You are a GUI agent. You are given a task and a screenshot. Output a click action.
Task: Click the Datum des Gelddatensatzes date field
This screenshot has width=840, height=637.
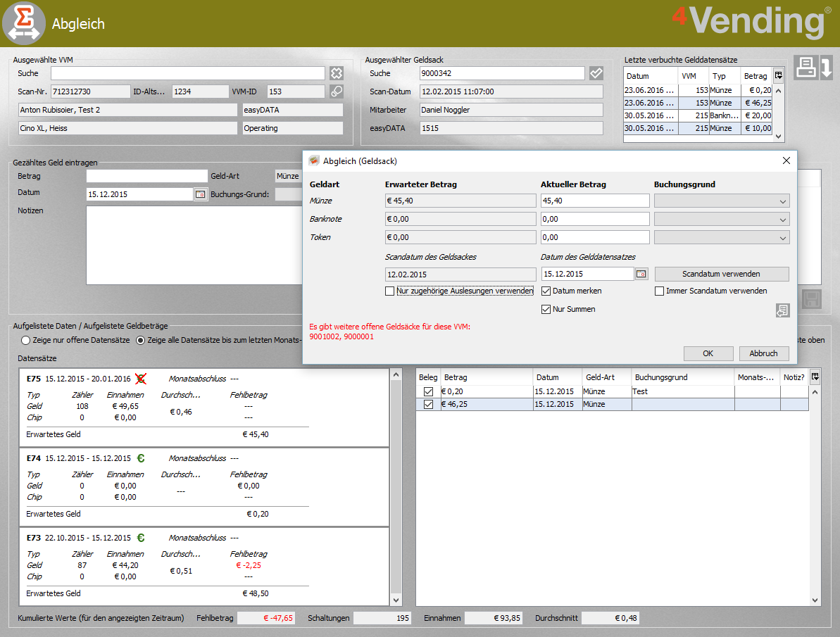(588, 274)
